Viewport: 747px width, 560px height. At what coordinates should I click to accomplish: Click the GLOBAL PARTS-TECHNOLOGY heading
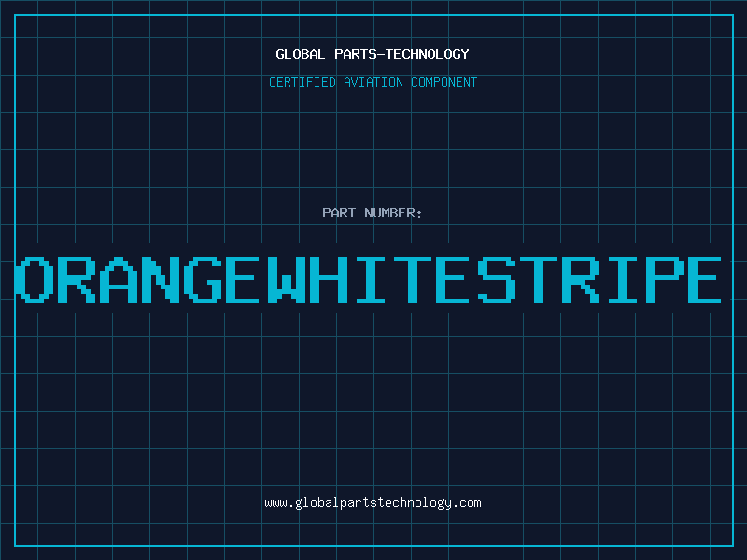point(373,54)
